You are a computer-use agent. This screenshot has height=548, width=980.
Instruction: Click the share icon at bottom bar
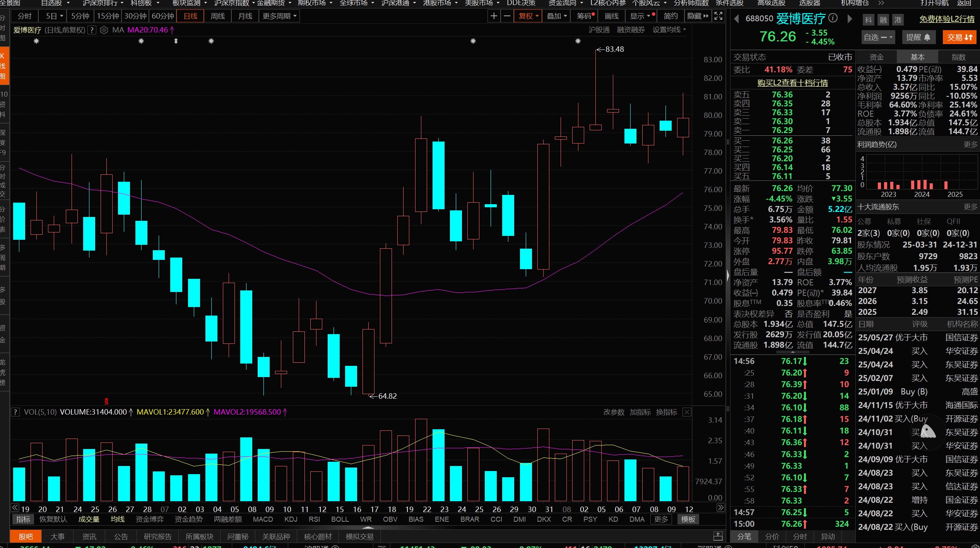718,536
